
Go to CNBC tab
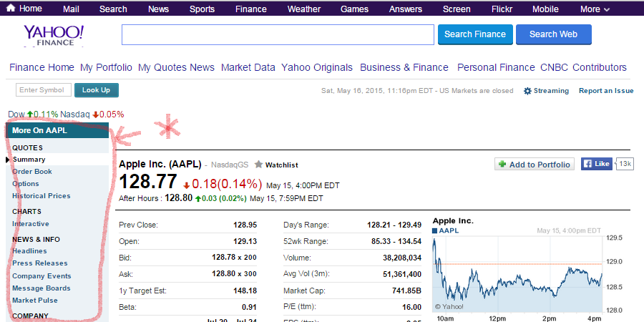(x=555, y=67)
